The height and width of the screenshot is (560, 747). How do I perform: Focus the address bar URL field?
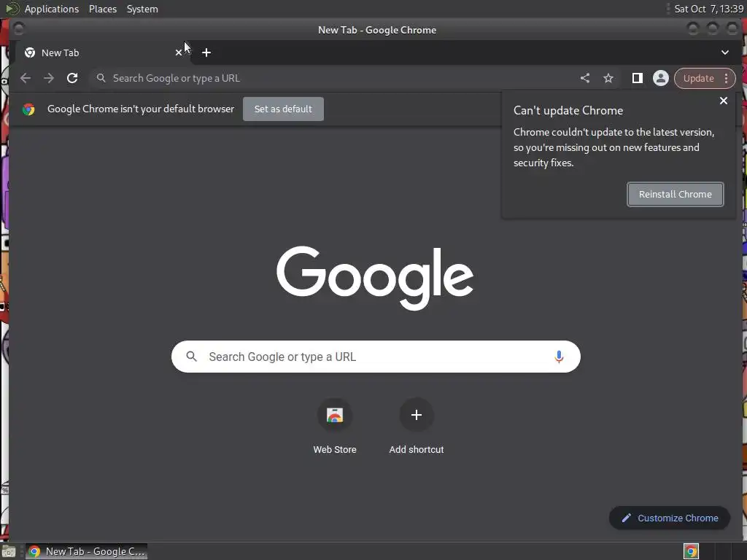click(x=333, y=78)
